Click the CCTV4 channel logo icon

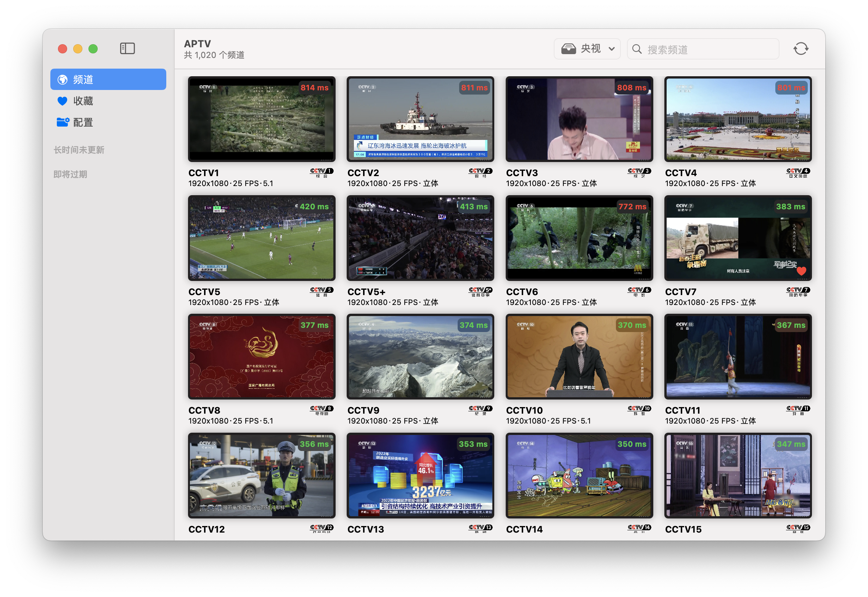798,173
